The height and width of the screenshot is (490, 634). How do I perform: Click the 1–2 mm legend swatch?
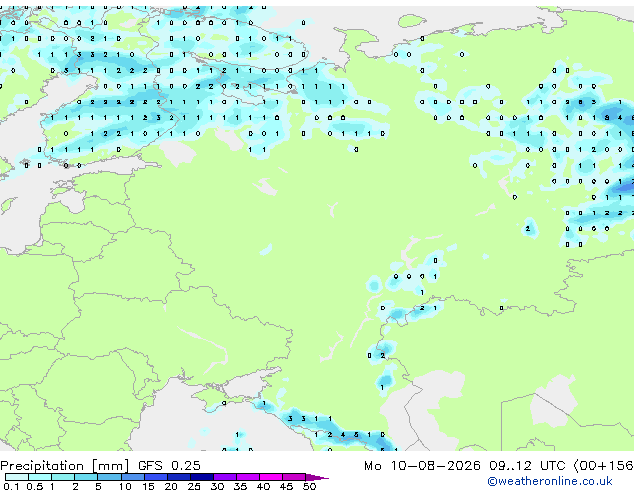pos(63,477)
